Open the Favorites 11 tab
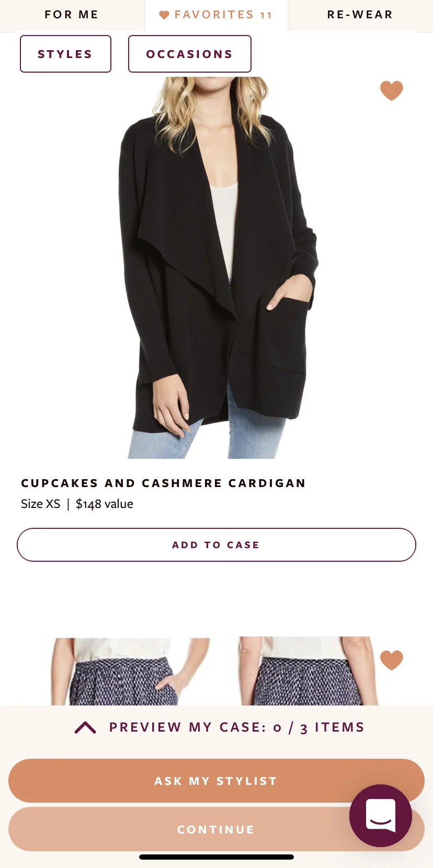This screenshot has width=433, height=868. [x=216, y=15]
